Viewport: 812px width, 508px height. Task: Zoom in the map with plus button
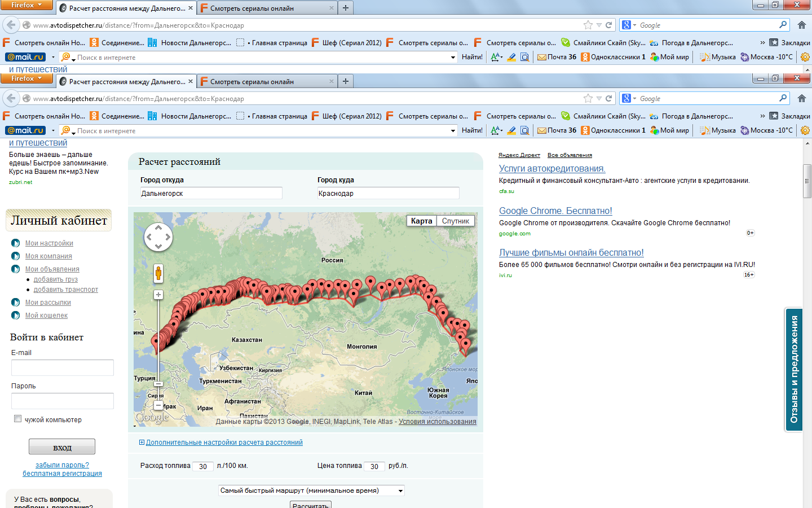click(x=158, y=295)
